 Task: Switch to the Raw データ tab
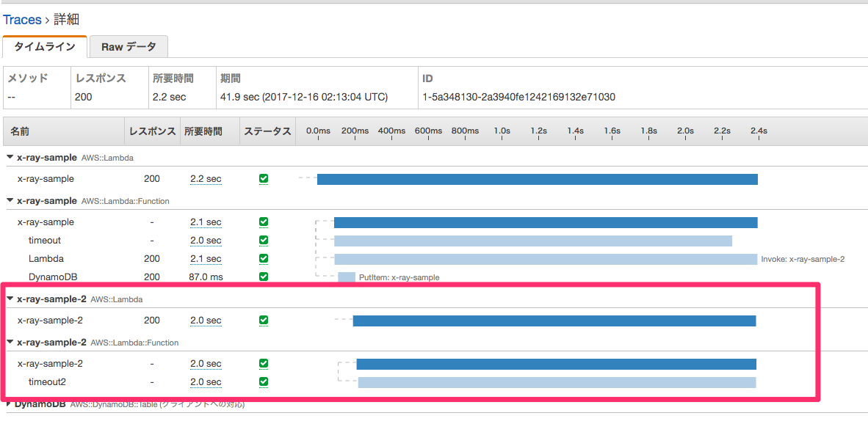coord(129,45)
